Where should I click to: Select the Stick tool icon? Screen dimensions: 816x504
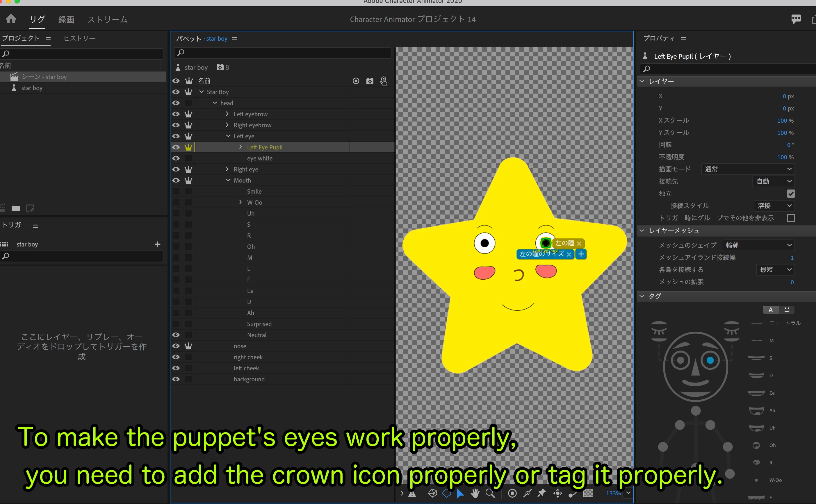pos(527,493)
